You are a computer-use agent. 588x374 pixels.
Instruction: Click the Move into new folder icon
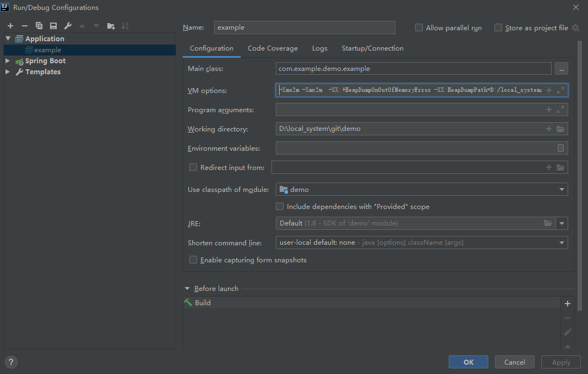pos(111,26)
